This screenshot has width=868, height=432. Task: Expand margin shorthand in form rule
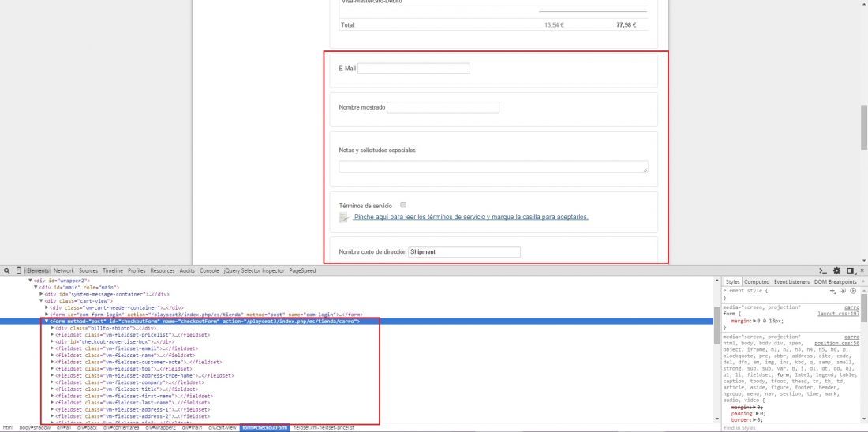pyautogui.click(x=755, y=321)
